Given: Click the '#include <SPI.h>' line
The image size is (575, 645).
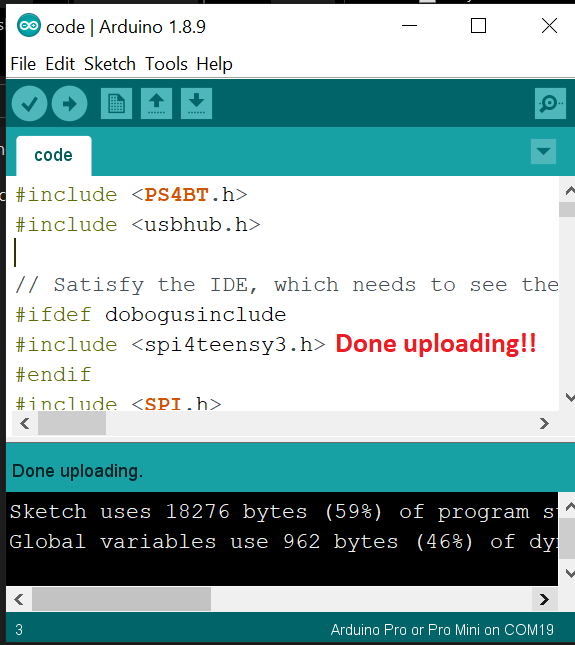Looking at the screenshot, I should pyautogui.click(x=118, y=403).
